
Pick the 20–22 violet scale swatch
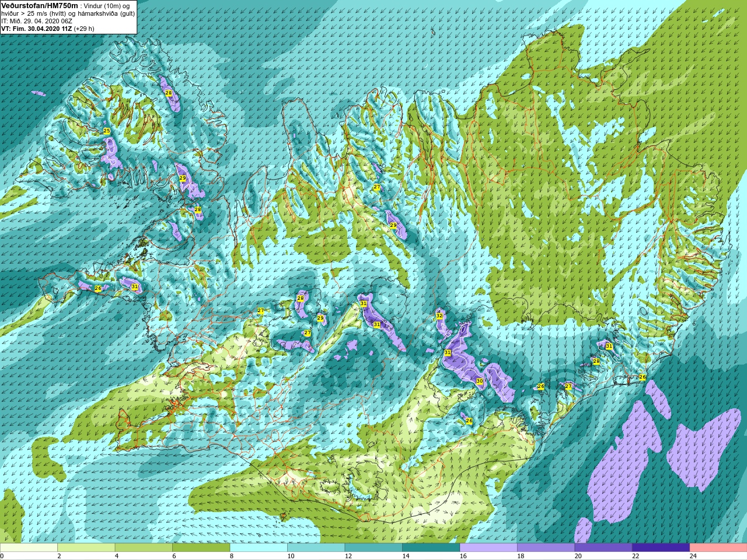[x=603, y=548]
